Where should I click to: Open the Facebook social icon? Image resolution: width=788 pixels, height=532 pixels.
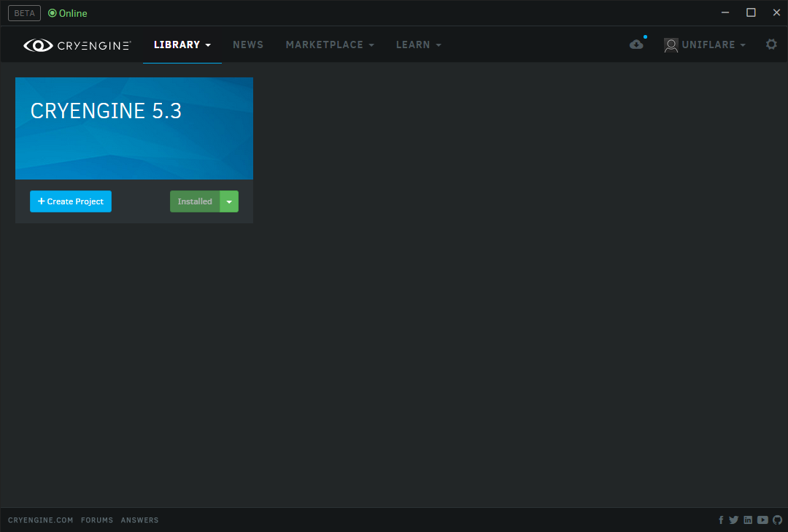(x=721, y=520)
